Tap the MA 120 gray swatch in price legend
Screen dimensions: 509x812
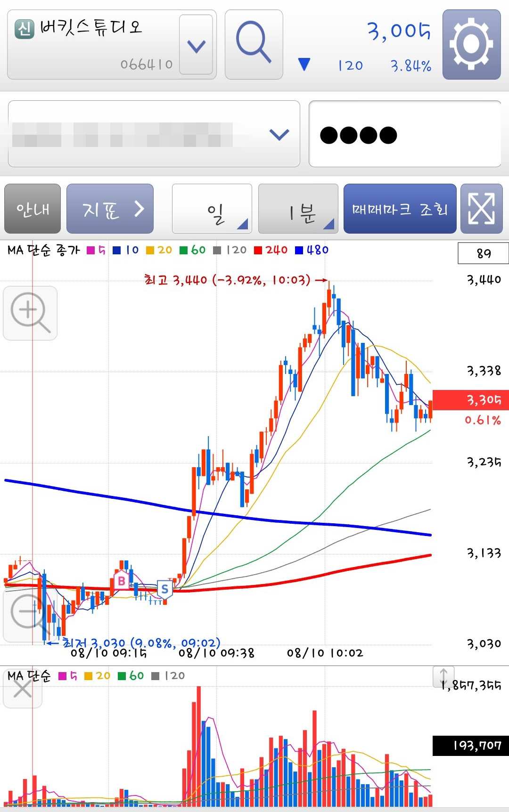(x=217, y=251)
